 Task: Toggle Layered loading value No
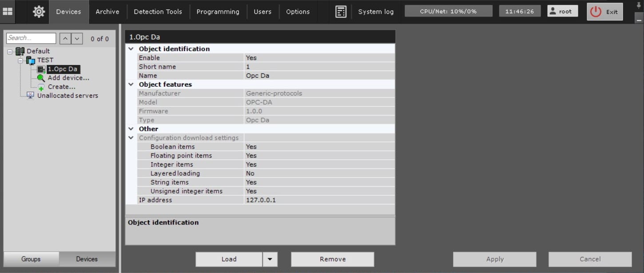pyautogui.click(x=250, y=173)
